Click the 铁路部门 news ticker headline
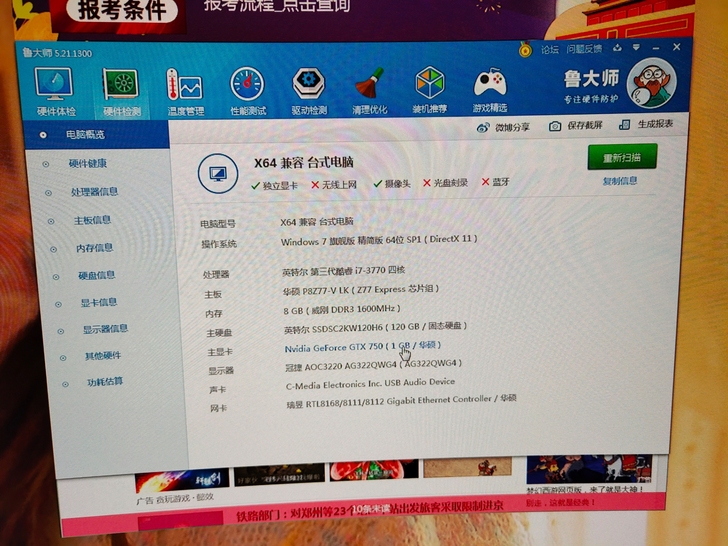The image size is (728, 546). pos(370,511)
